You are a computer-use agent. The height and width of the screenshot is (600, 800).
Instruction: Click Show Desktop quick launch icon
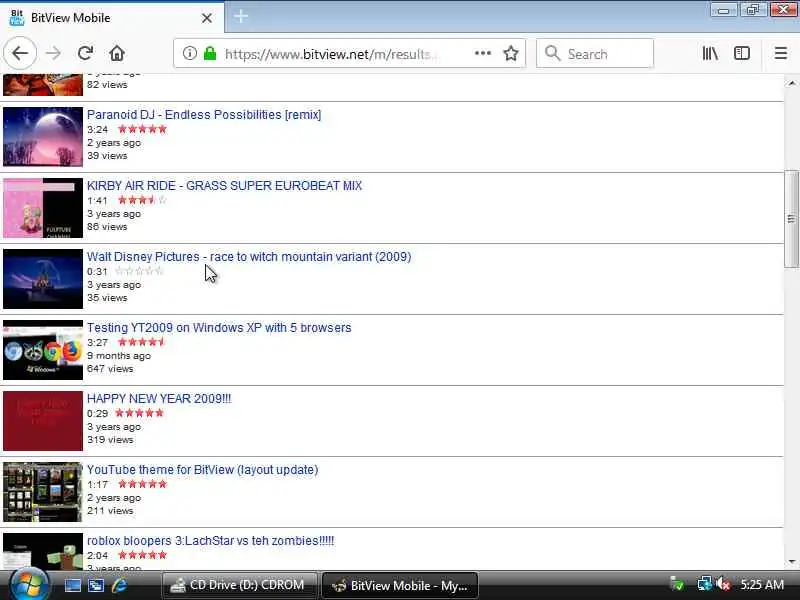click(72, 585)
